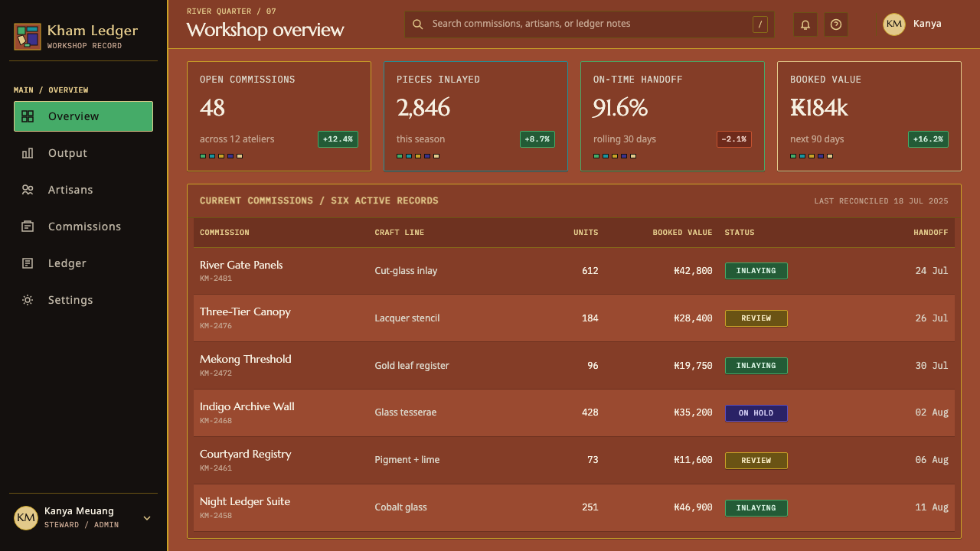The height and width of the screenshot is (551, 980).
Task: Sort by the Handoff column header
Action: (x=931, y=233)
